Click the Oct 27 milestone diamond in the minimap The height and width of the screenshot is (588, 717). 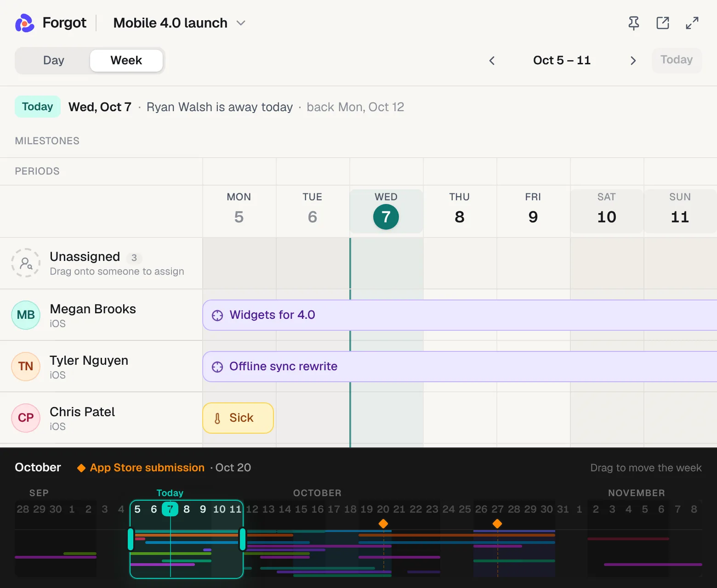pos(497,524)
